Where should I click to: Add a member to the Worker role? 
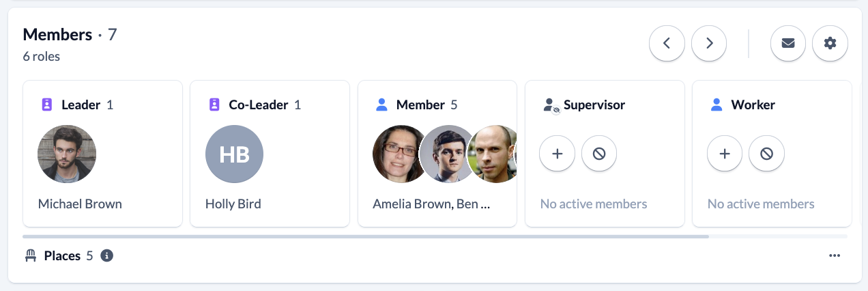click(725, 154)
